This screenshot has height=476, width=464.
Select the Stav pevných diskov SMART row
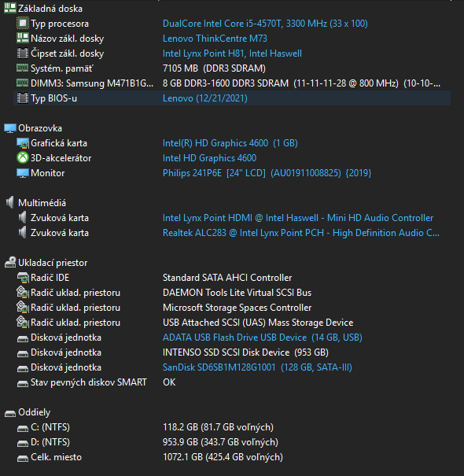[232, 382]
